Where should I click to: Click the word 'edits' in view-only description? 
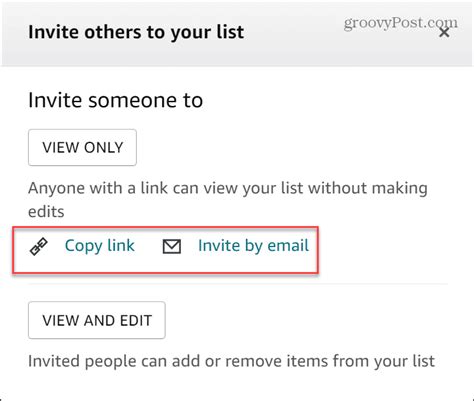click(46, 212)
